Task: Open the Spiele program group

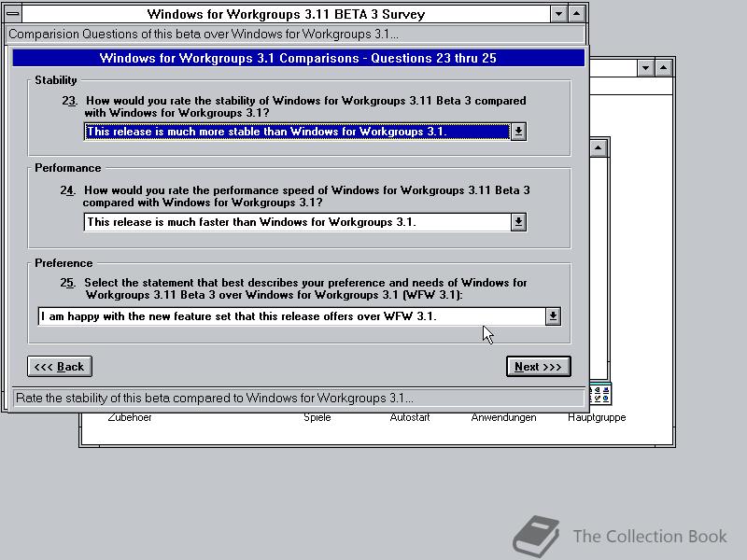Action: (x=317, y=417)
